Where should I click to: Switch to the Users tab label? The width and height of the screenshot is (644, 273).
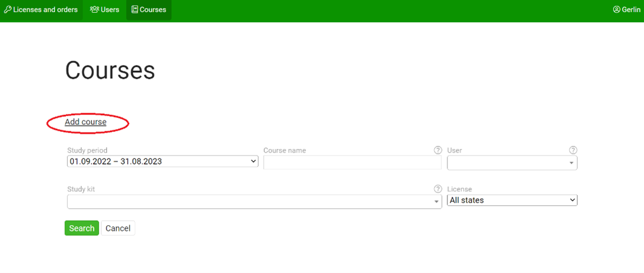110,10
